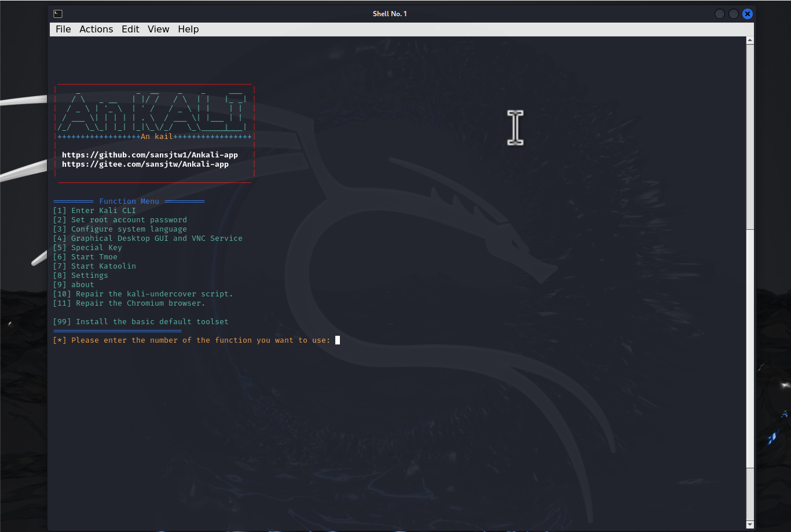The image size is (791, 532).
Task: Click the '[9] about' line
Action: click(x=74, y=285)
